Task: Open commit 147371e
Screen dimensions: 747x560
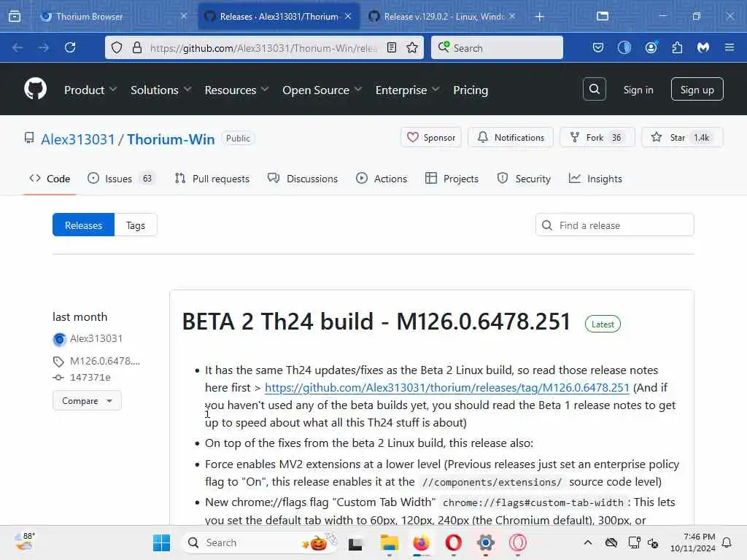Action: click(x=90, y=377)
